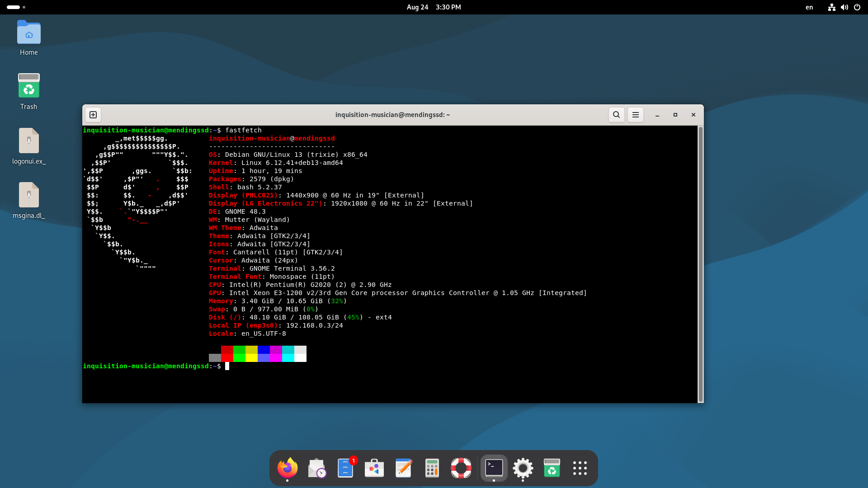Click the 'DE: GNOME 48.3' line
This screenshot has height=488, width=868.
click(237, 211)
